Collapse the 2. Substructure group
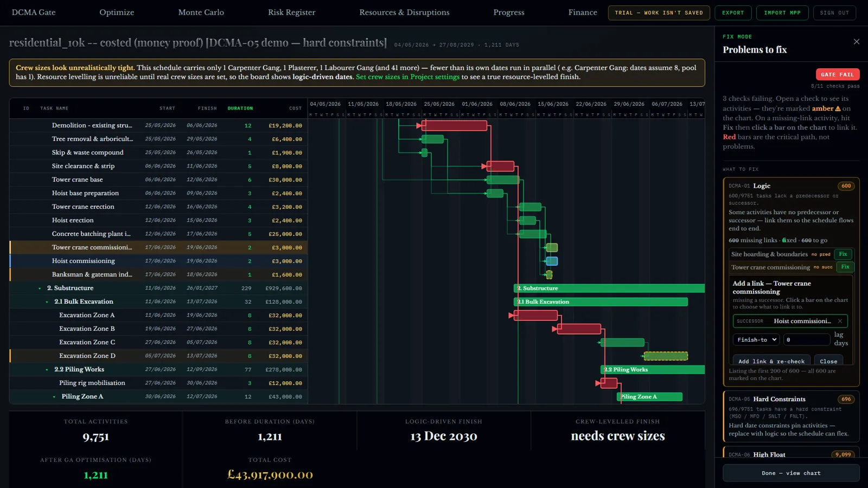Viewport: 868px width, 488px height. click(40, 288)
